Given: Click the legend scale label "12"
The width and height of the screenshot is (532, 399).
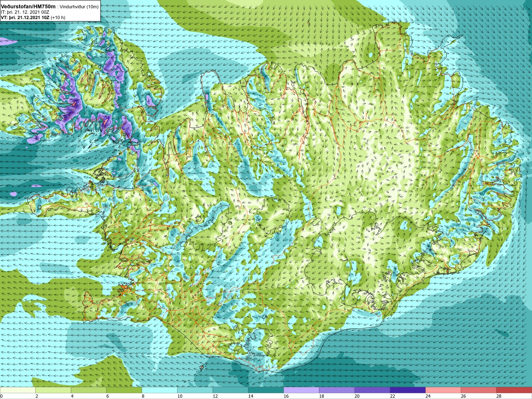Looking at the screenshot, I should (215, 396).
